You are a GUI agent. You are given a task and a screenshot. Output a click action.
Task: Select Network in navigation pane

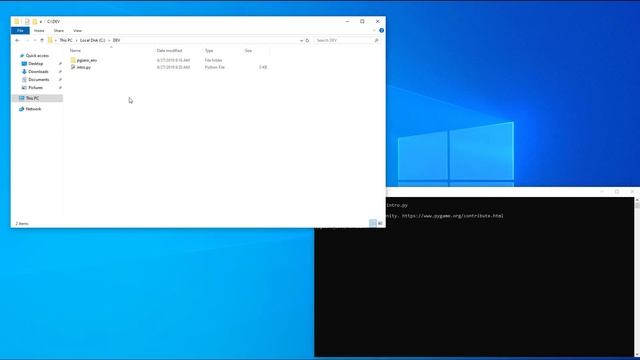33,109
